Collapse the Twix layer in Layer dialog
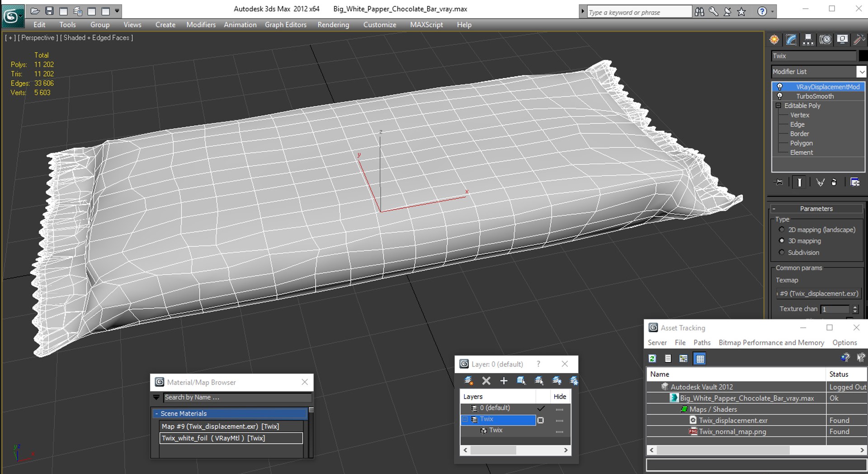868x474 pixels. 465,419
